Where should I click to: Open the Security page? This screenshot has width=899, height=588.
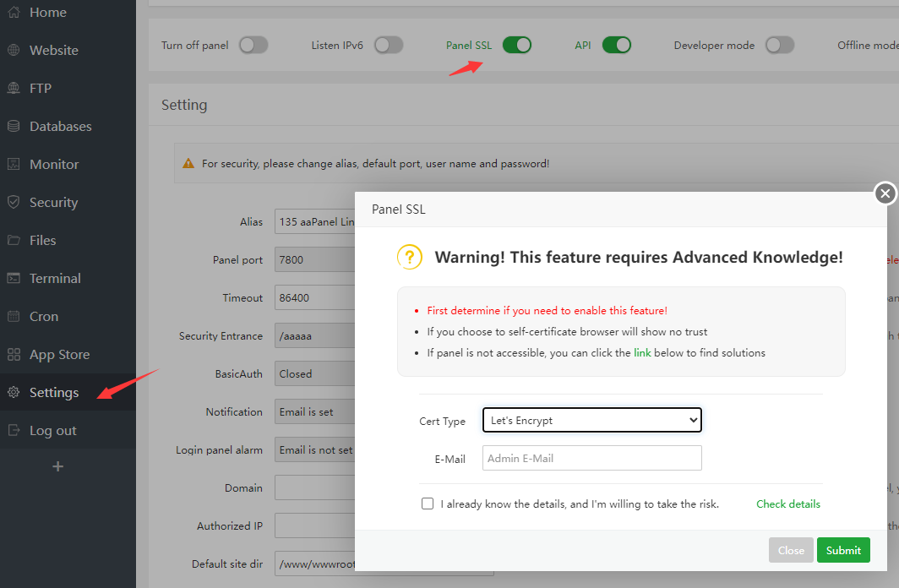(54, 202)
